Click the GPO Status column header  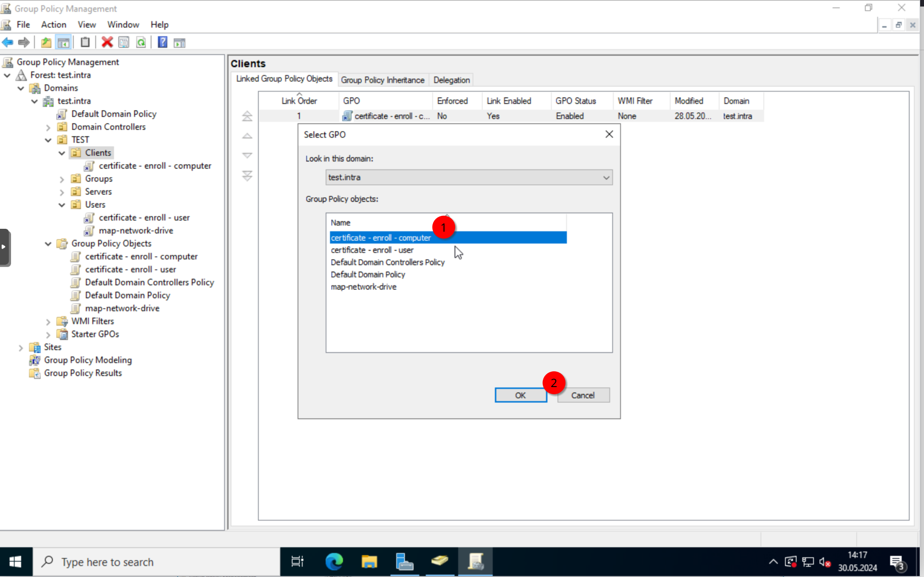pos(582,101)
